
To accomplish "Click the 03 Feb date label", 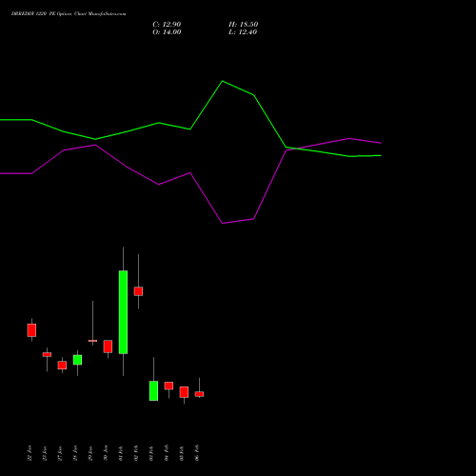I will 151,453.
